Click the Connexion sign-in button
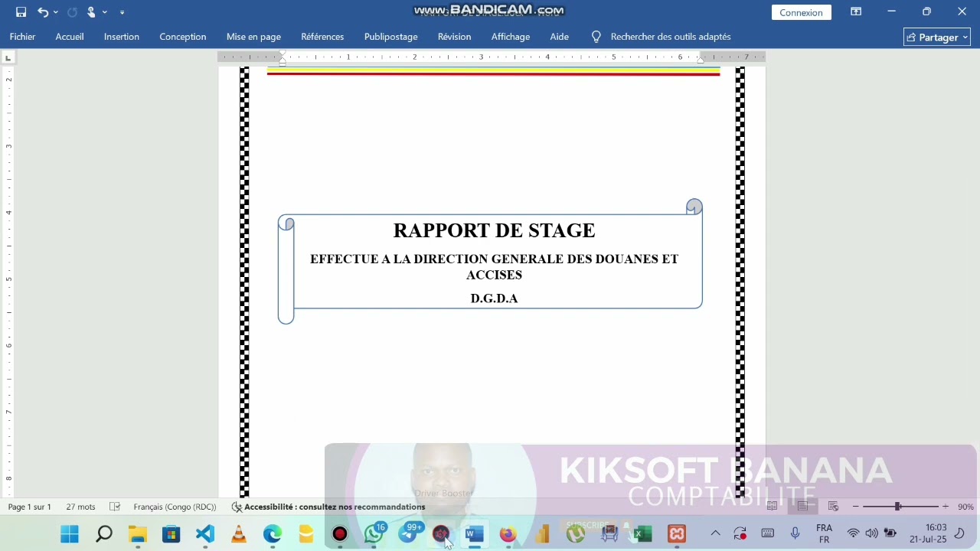 pyautogui.click(x=801, y=12)
